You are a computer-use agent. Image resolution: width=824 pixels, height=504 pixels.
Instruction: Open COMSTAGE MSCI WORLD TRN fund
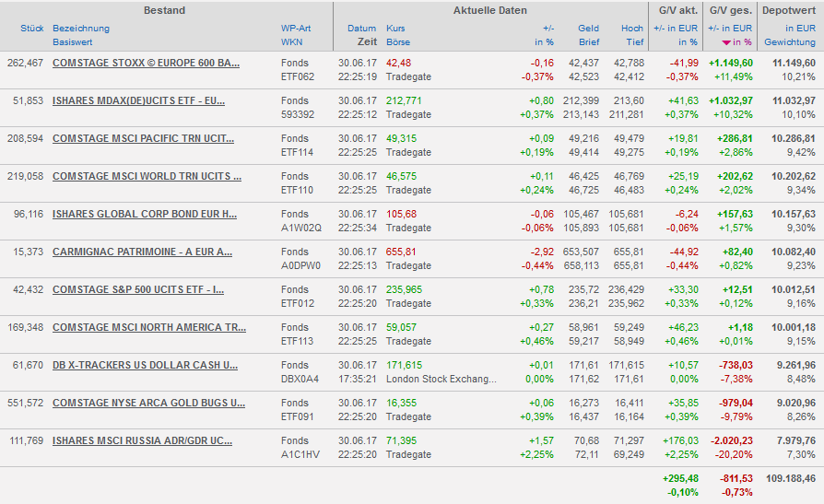tap(147, 176)
